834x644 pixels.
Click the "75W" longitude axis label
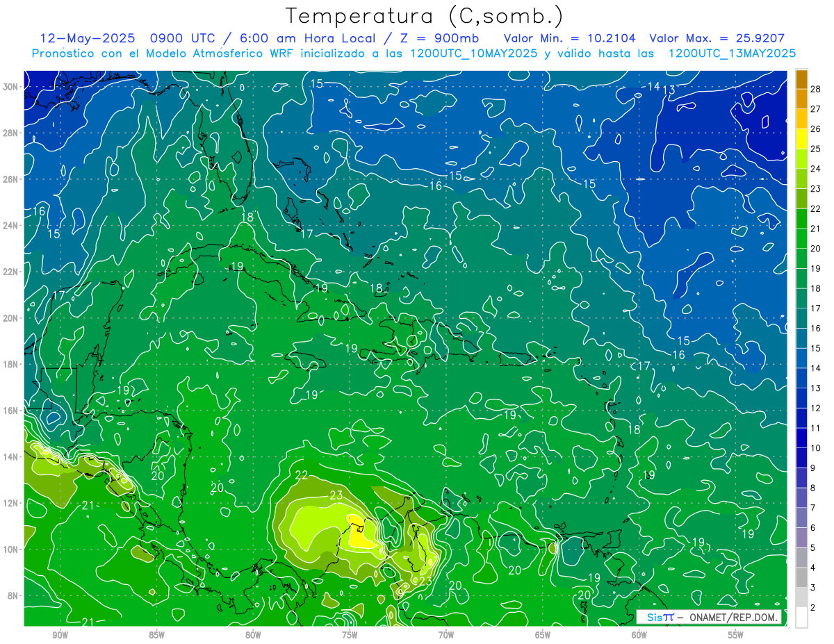click(350, 635)
